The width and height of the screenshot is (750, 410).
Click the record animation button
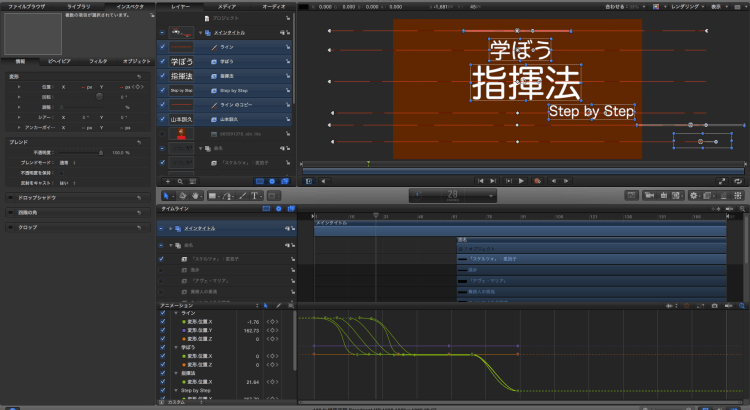537,181
